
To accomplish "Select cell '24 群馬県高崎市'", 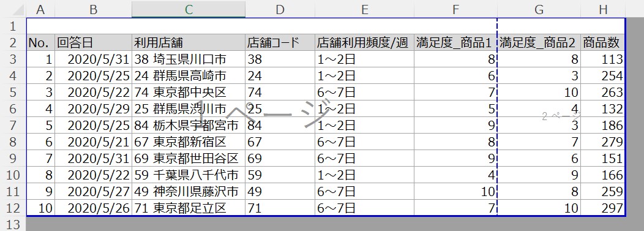I will (x=189, y=76).
